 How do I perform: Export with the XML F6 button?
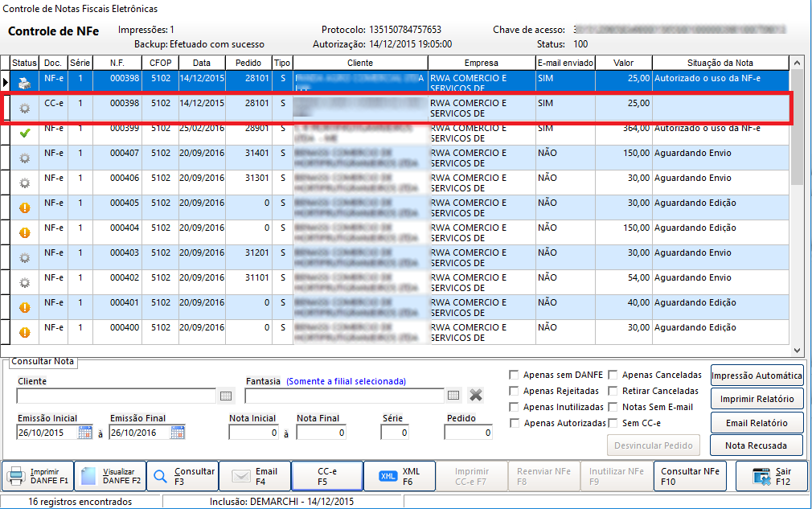[400, 476]
